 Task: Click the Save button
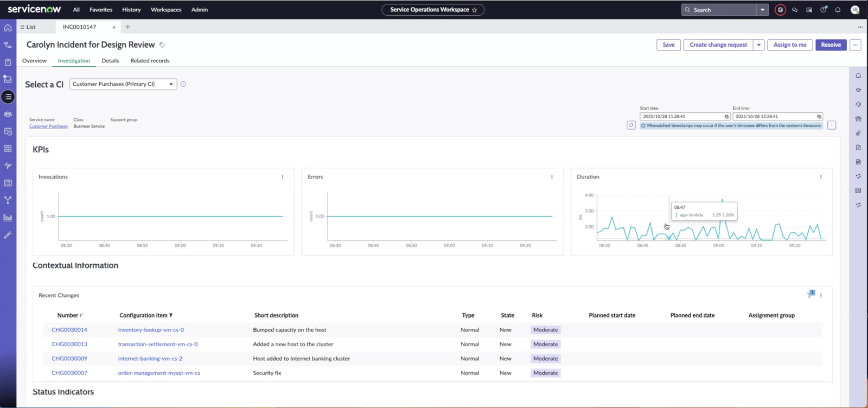coord(668,45)
